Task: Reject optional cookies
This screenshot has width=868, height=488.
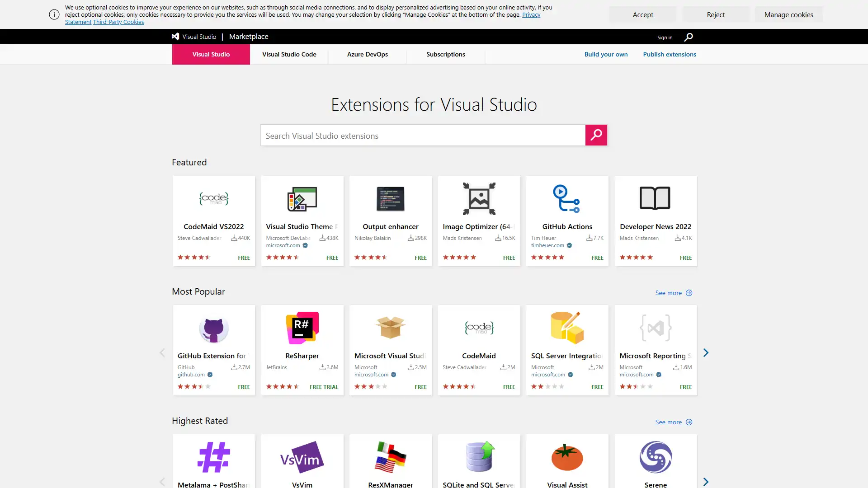Action: 716,14
